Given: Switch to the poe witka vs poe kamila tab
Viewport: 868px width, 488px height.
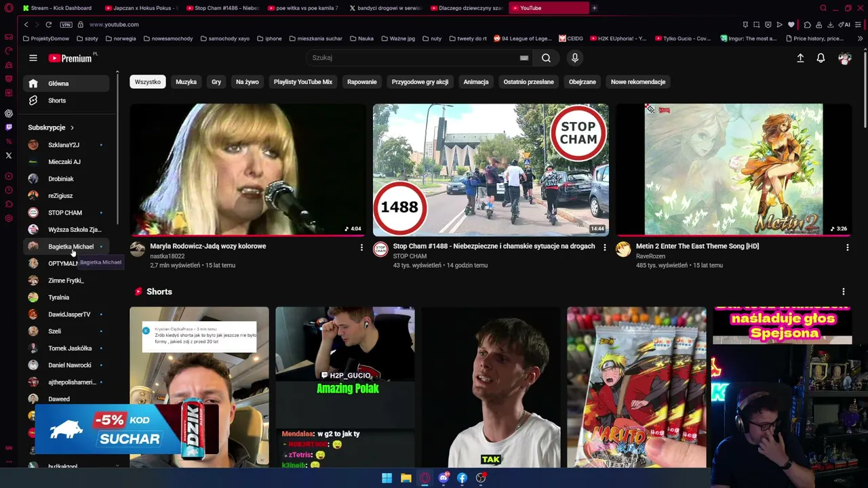Looking at the screenshot, I should coord(303,8).
